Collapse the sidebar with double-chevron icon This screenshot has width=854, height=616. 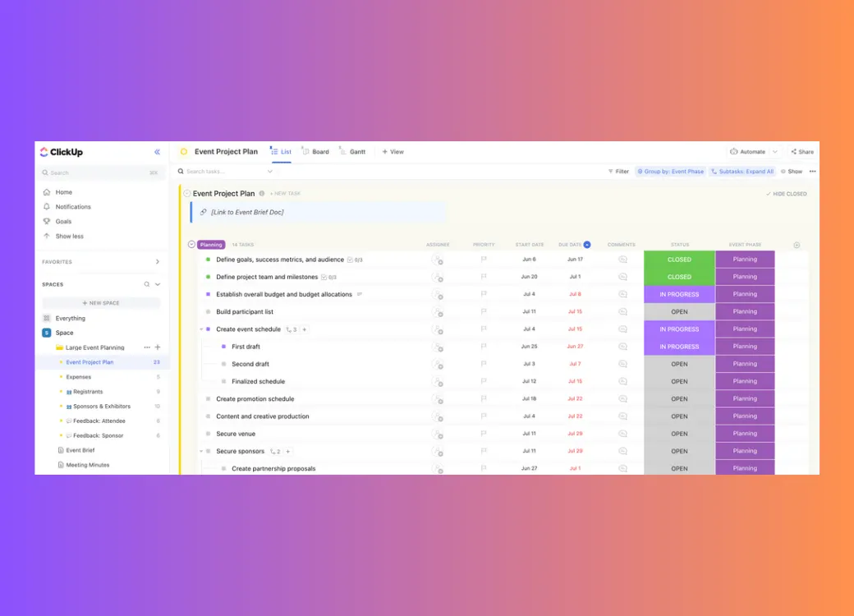point(157,152)
